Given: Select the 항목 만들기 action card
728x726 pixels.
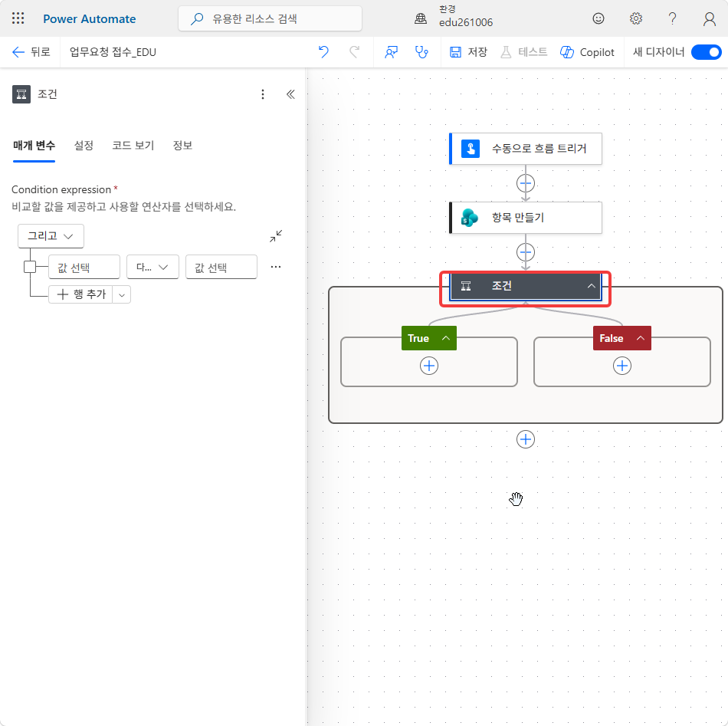Looking at the screenshot, I should [x=525, y=218].
